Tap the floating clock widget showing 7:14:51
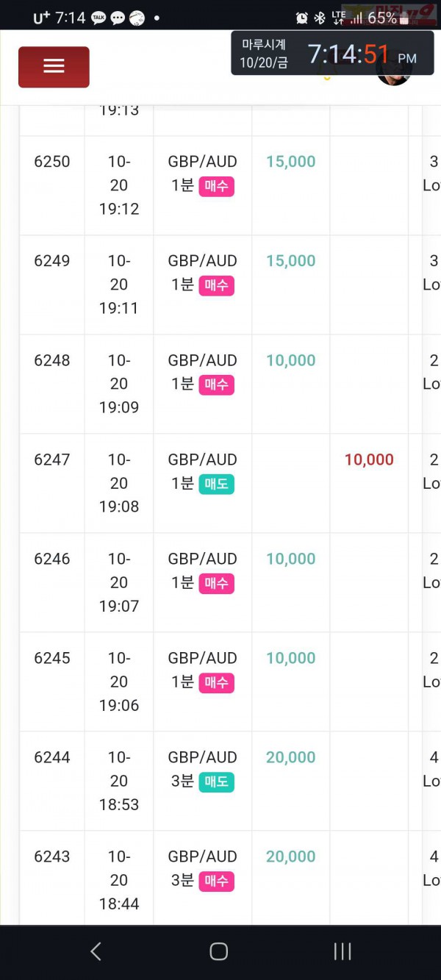 (333, 53)
